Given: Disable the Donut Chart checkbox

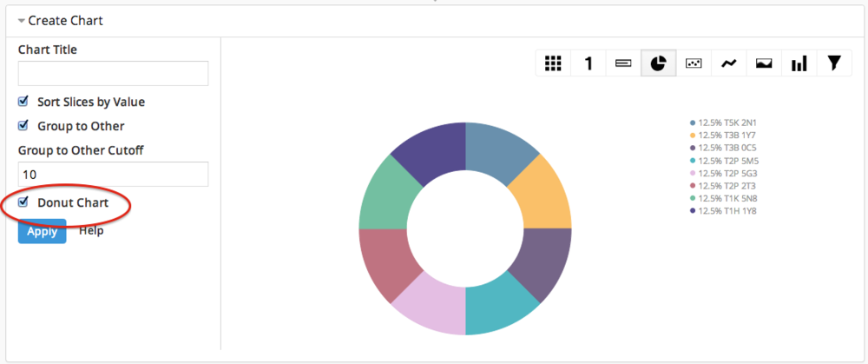Looking at the screenshot, I should pyautogui.click(x=23, y=202).
